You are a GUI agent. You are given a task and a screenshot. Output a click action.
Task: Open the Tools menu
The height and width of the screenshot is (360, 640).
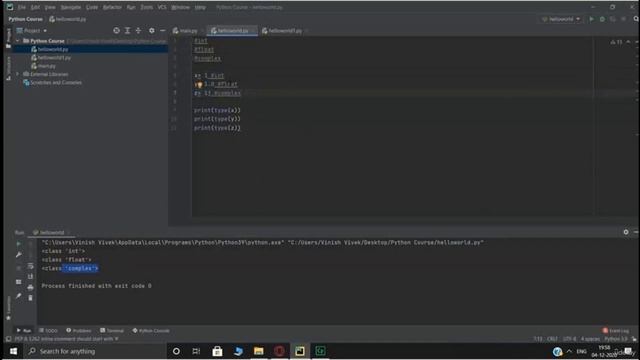tap(147, 7)
